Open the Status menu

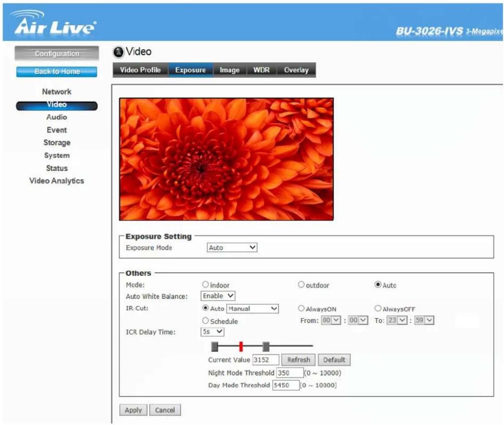click(x=57, y=168)
